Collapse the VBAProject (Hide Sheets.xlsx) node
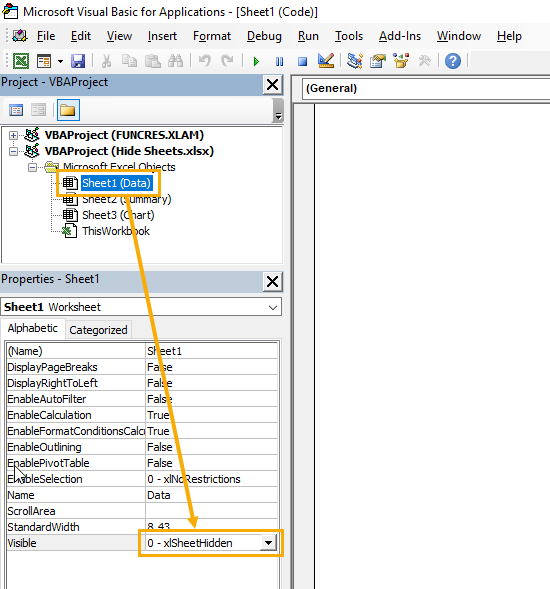The width and height of the screenshot is (550, 589). 13,151
